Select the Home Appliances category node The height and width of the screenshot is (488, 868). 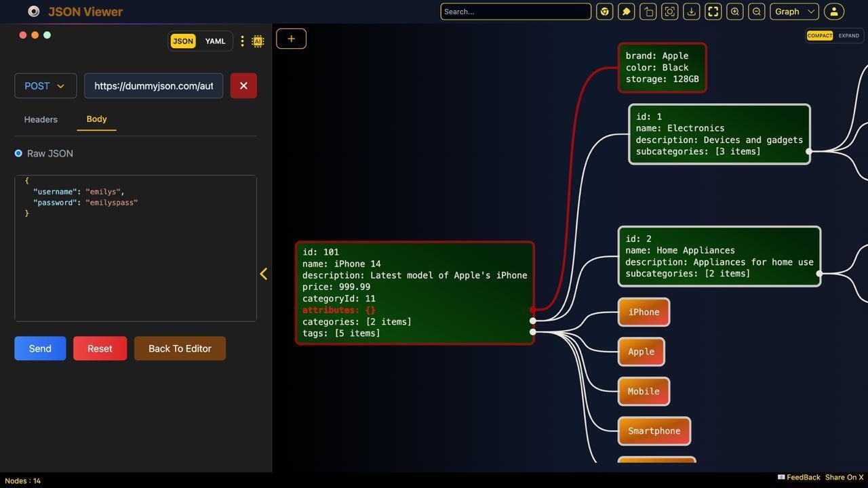pos(719,256)
